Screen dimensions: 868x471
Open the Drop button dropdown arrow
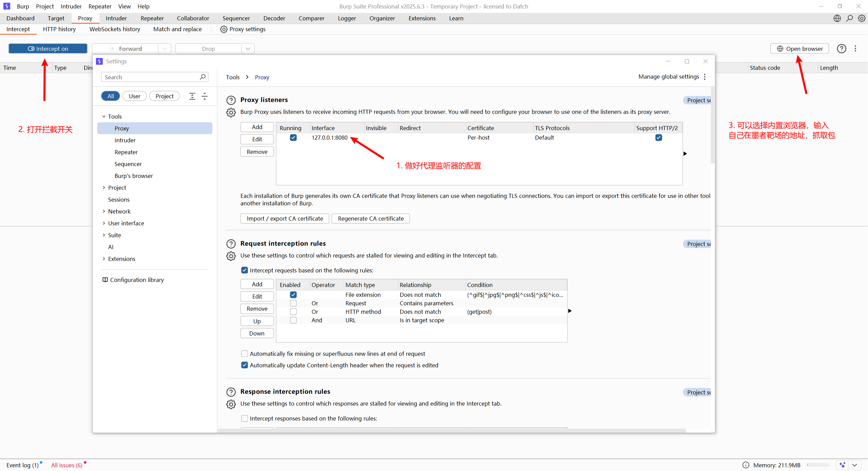coord(248,48)
